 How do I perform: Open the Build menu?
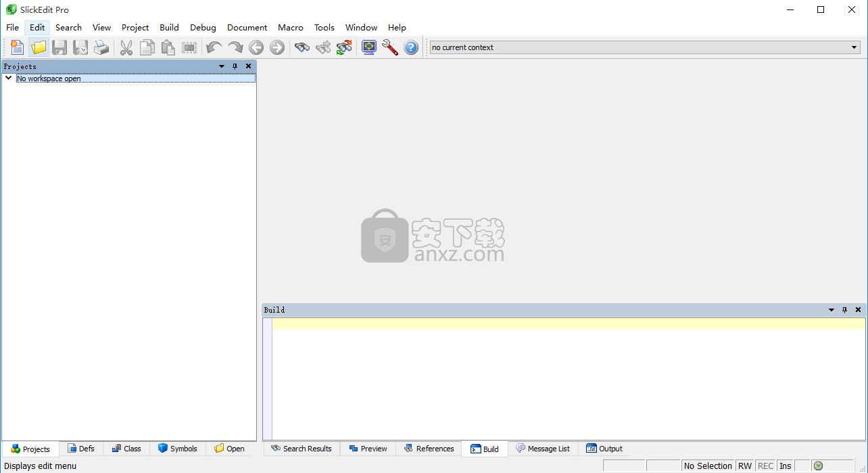tap(169, 28)
